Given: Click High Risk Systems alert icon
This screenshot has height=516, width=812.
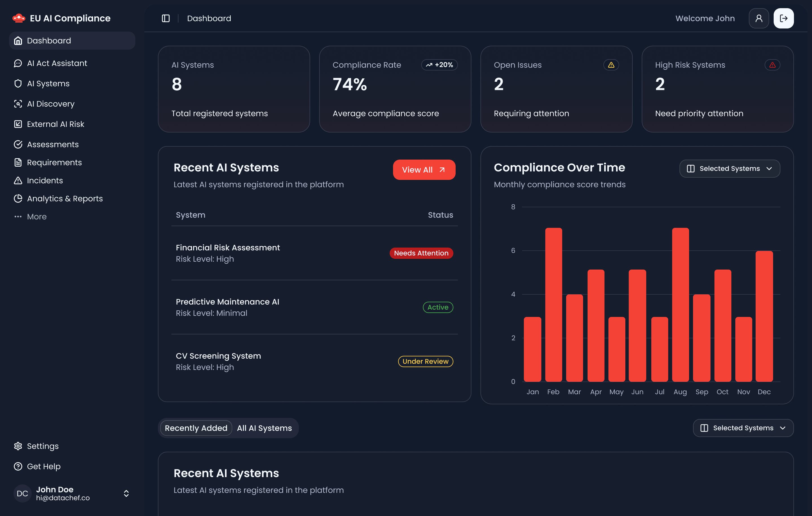Looking at the screenshot, I should tap(772, 65).
